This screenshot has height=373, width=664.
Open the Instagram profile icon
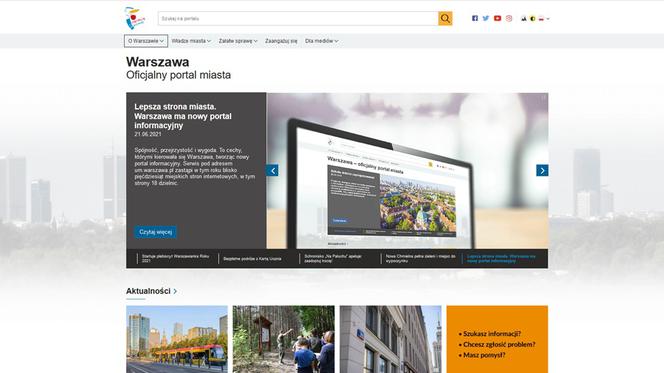pyautogui.click(x=509, y=19)
